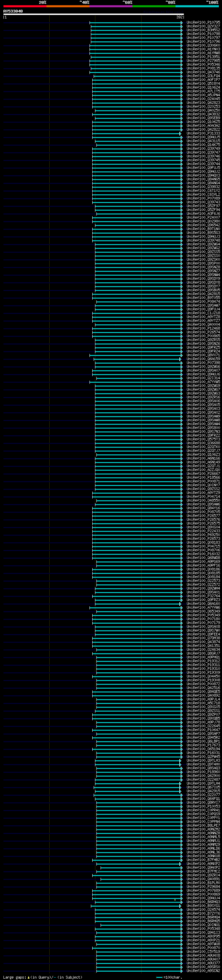Click the cyan scale bar beside =100char.
The width and height of the screenshot is (222, 980).
tap(159, 977)
